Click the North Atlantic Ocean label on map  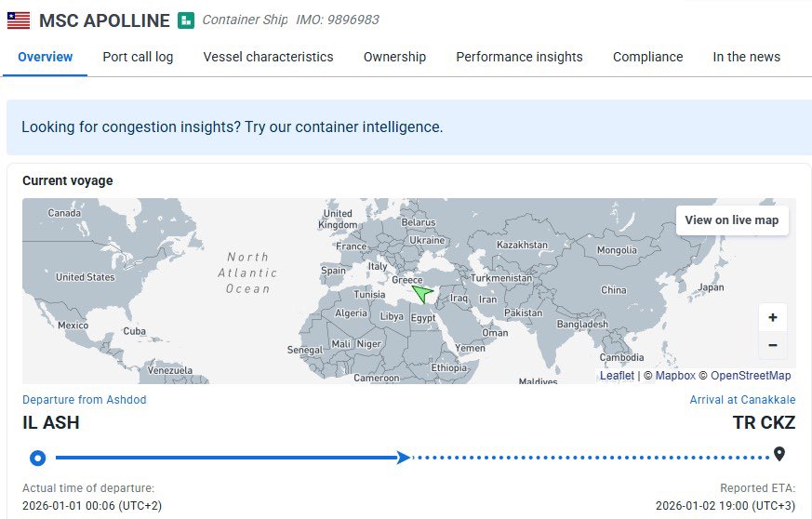247,273
